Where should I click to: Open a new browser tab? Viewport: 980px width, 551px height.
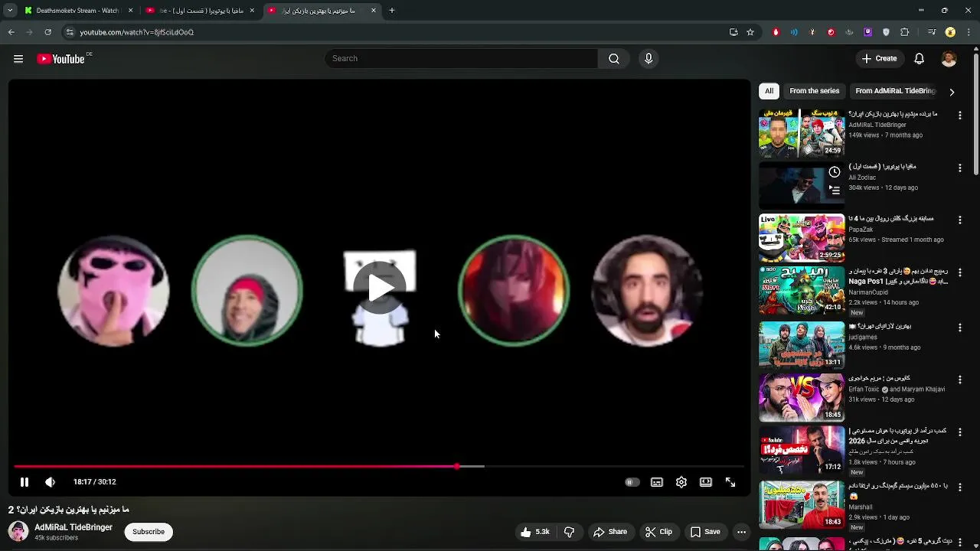[392, 11]
